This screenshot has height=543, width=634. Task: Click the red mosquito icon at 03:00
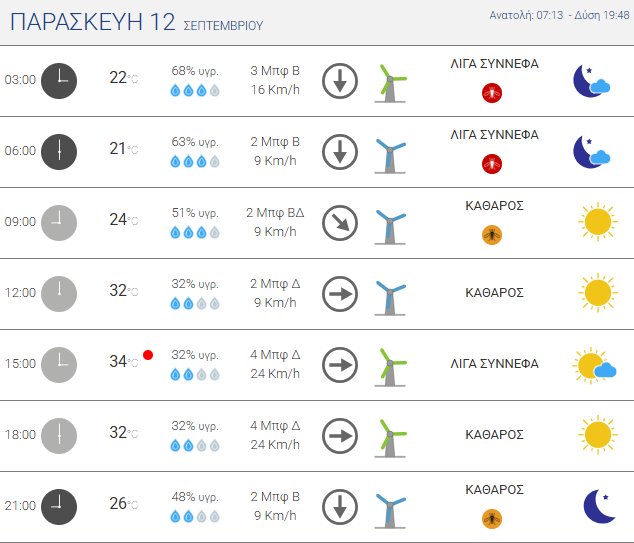click(491, 93)
